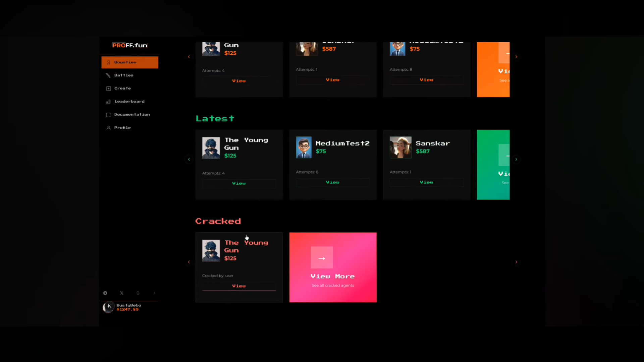Click the Bounties icon in sidebar
644x362 pixels.
(x=109, y=62)
